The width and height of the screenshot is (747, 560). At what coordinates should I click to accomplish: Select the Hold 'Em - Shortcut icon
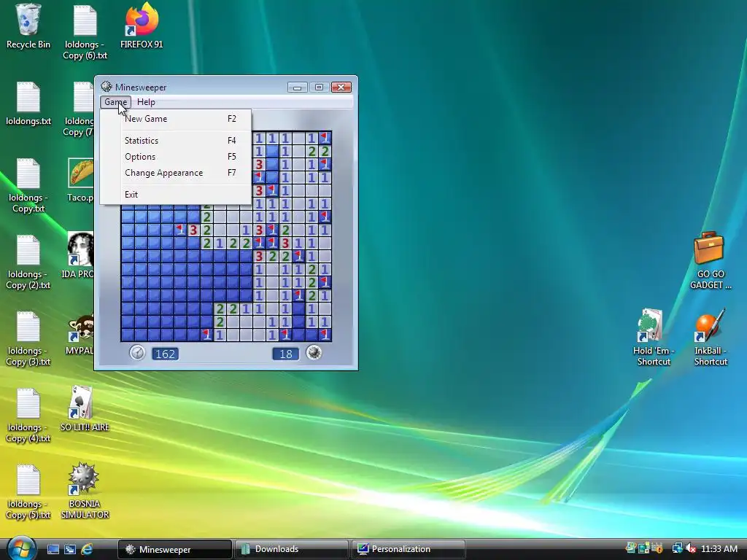[651, 325]
